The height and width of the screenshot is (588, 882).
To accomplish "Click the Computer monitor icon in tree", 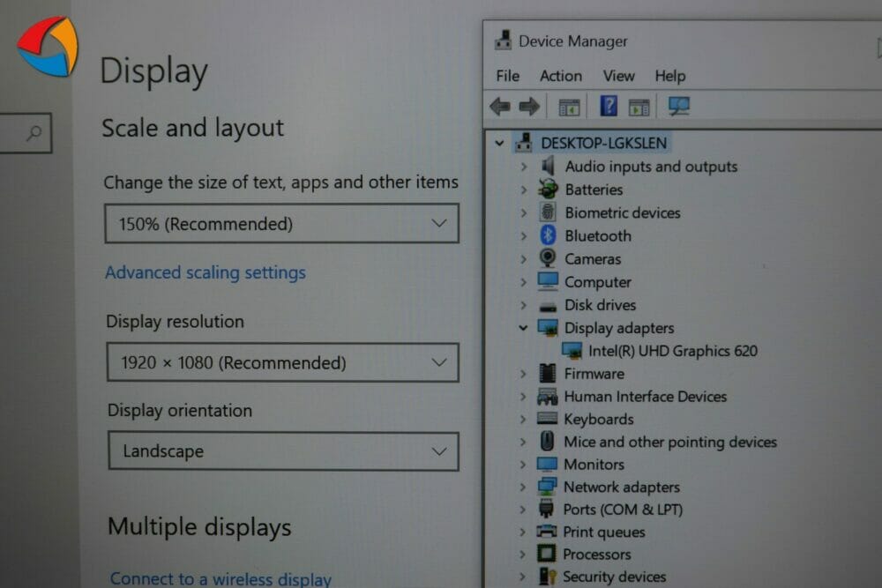I will pyautogui.click(x=548, y=281).
